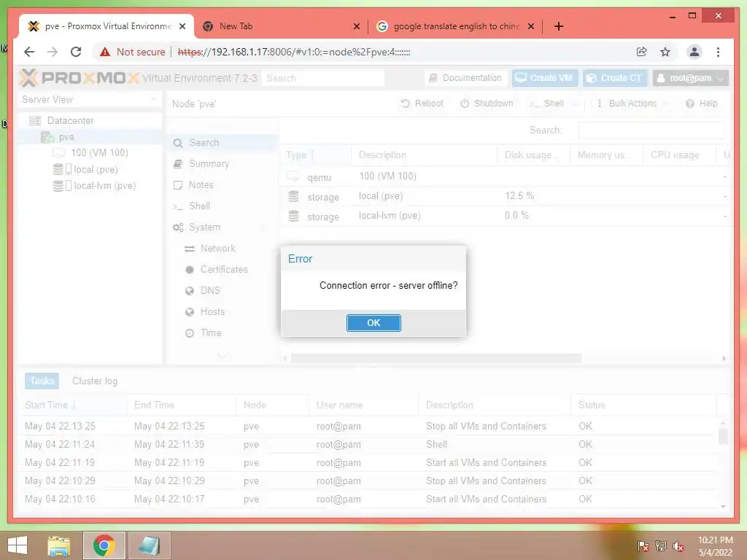747x560 pixels.
Task: Open Notes in the node menu
Action: [222, 184]
